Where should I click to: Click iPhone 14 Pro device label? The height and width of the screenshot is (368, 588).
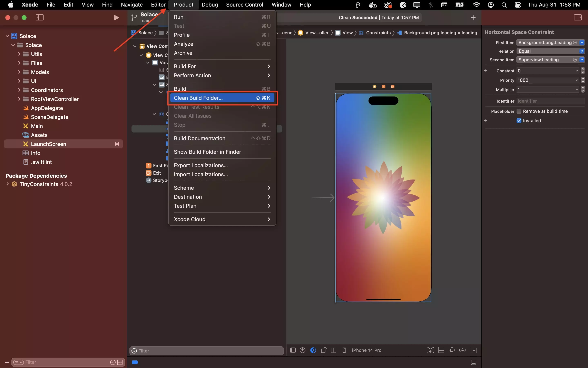pyautogui.click(x=366, y=350)
